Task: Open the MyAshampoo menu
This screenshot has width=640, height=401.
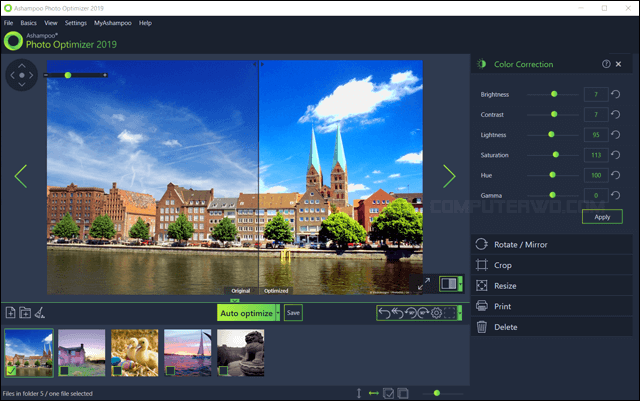Action: (x=113, y=23)
